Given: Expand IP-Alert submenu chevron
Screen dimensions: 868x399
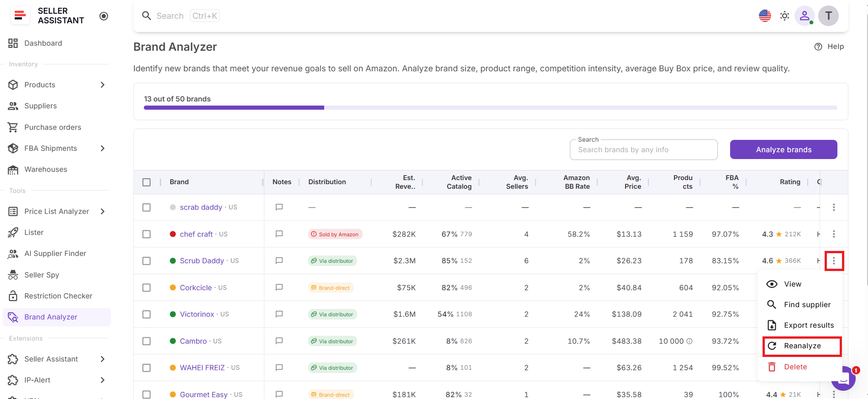Looking at the screenshot, I should 102,380.
